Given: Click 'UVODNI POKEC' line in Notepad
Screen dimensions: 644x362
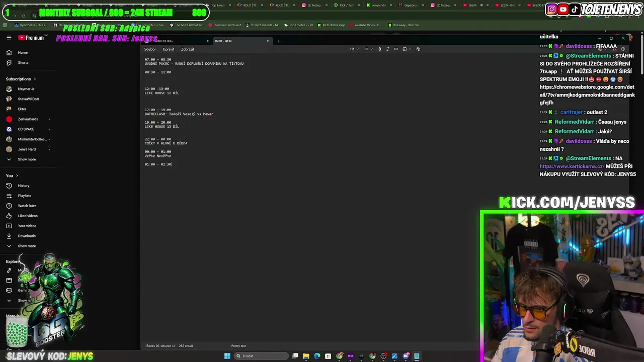Looking at the screenshot, I should tap(194, 64).
